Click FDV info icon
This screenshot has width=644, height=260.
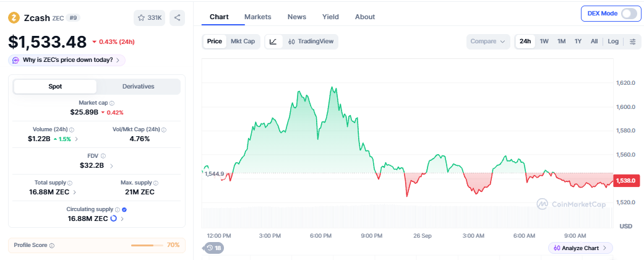(x=103, y=156)
